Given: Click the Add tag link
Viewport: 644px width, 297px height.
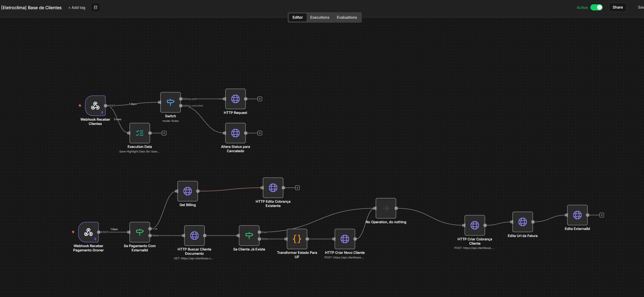Looking at the screenshot, I should click(77, 8).
